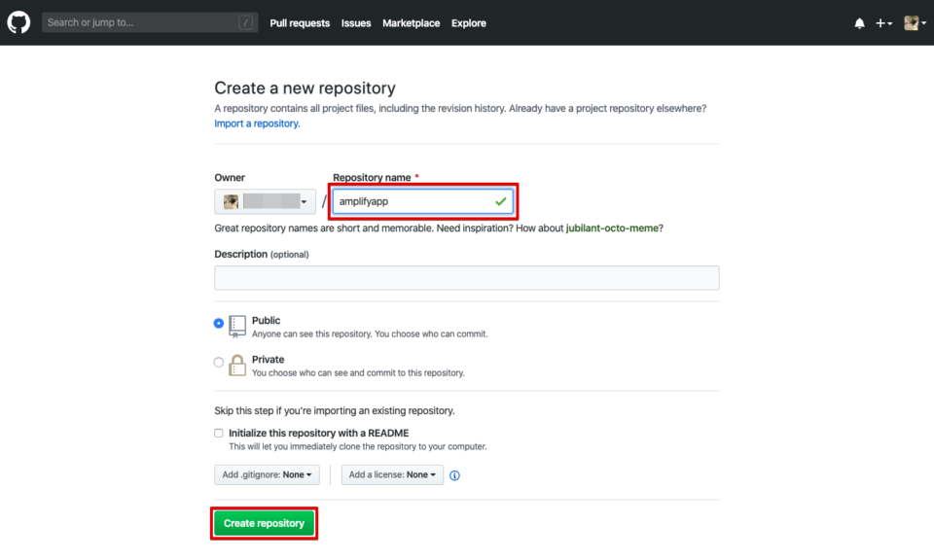Viewport: 934px width, 560px height.
Task: Click the plus icon to create new
Action: pos(880,22)
